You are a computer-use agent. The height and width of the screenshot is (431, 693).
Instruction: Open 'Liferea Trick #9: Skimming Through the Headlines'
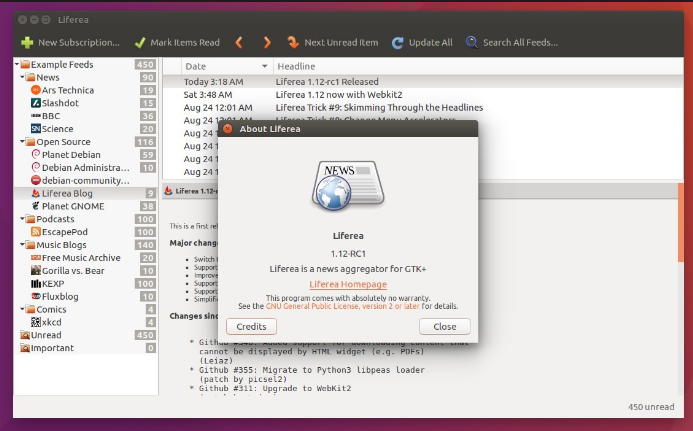pyautogui.click(x=379, y=107)
